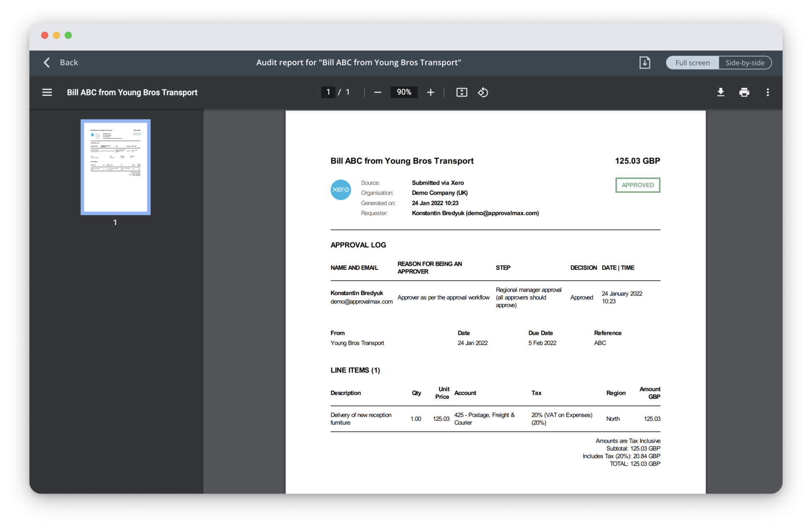The width and height of the screenshot is (812, 529).
Task: Click the fit to page icon
Action: click(462, 92)
